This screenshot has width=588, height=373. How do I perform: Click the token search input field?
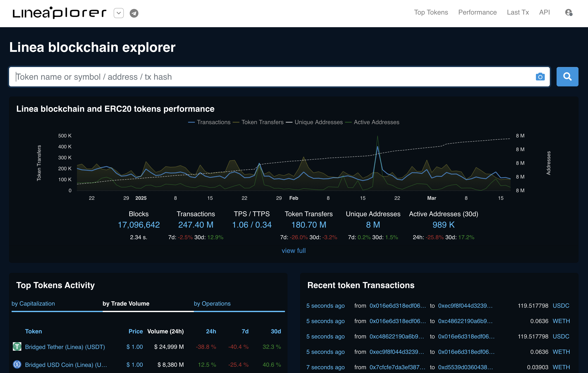pos(269,77)
